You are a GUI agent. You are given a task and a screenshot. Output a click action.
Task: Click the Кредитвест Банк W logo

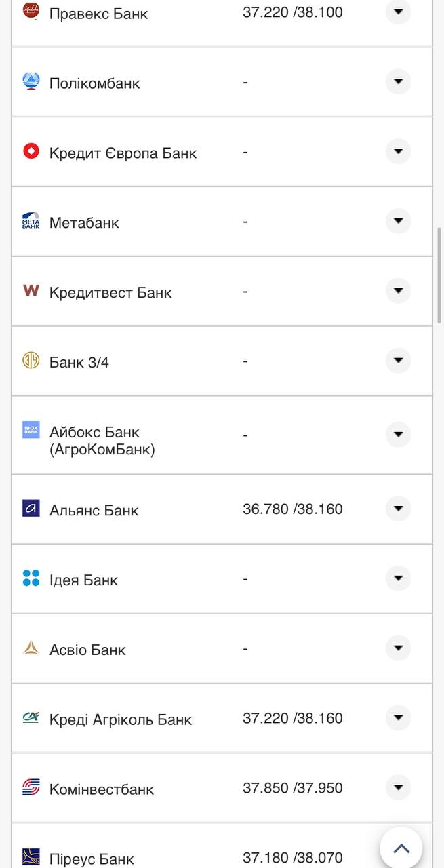click(x=31, y=291)
